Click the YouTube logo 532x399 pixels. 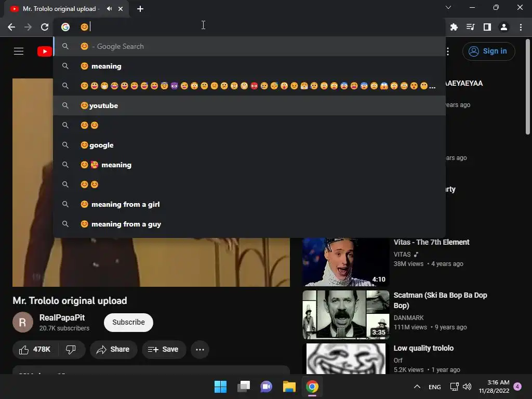(x=45, y=51)
